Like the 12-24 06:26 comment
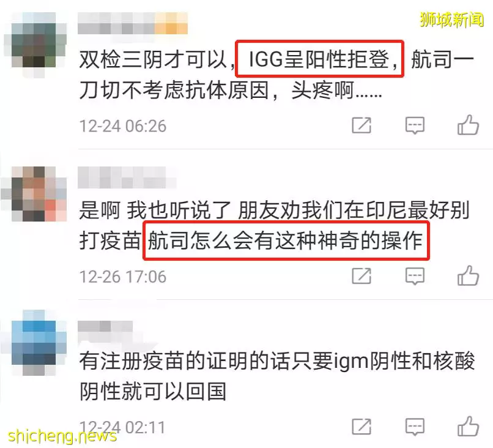 click(x=468, y=125)
